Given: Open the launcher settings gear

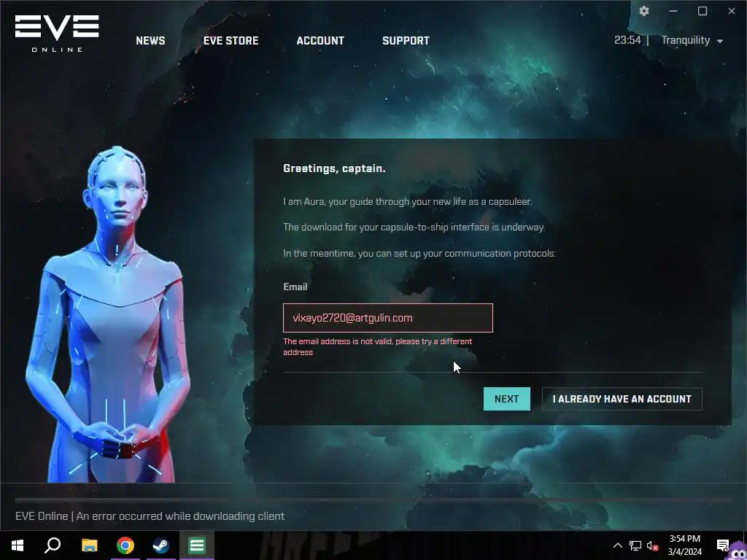Looking at the screenshot, I should [x=644, y=11].
